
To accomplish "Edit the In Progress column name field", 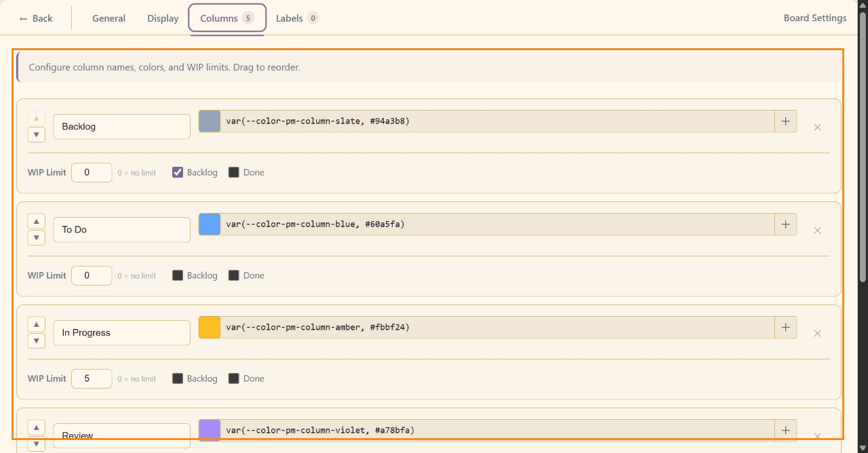I will pos(122,333).
